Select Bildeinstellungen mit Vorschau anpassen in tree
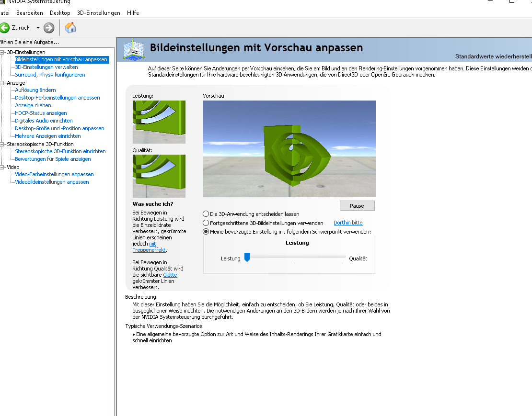The height and width of the screenshot is (416, 532). tap(62, 60)
